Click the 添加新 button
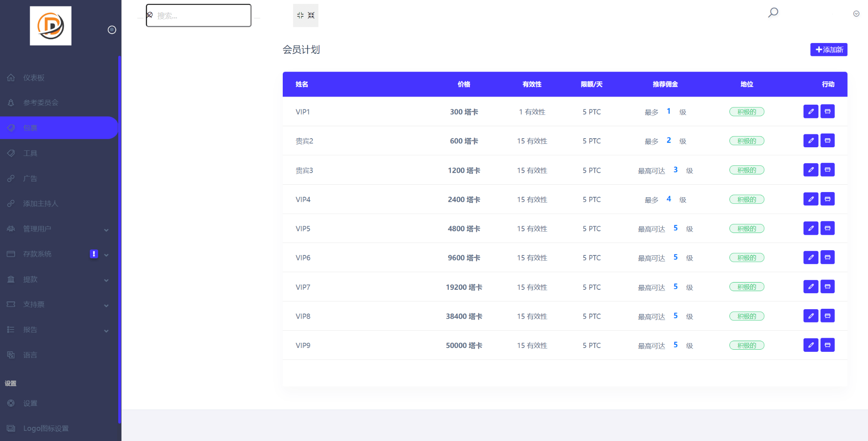The height and width of the screenshot is (441, 868). (829, 50)
